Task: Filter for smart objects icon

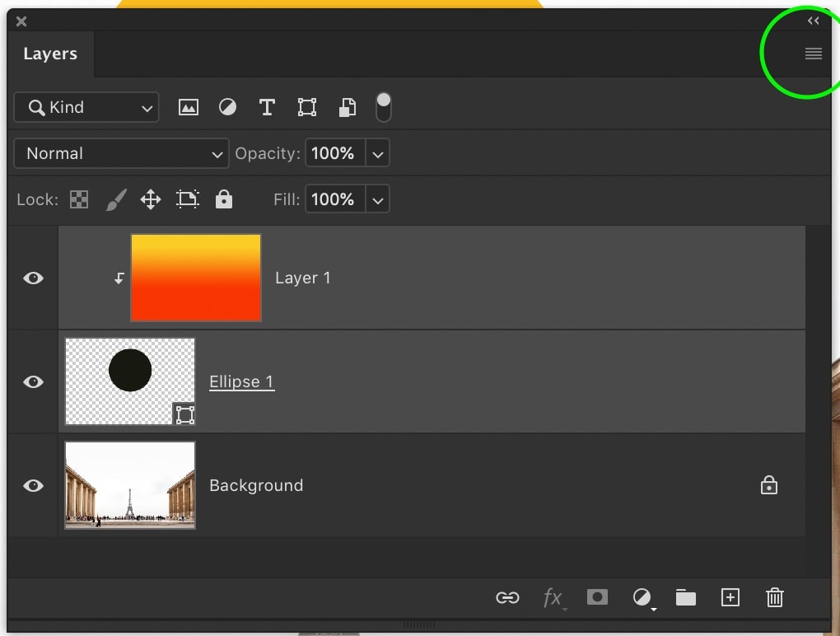Action: tap(348, 107)
